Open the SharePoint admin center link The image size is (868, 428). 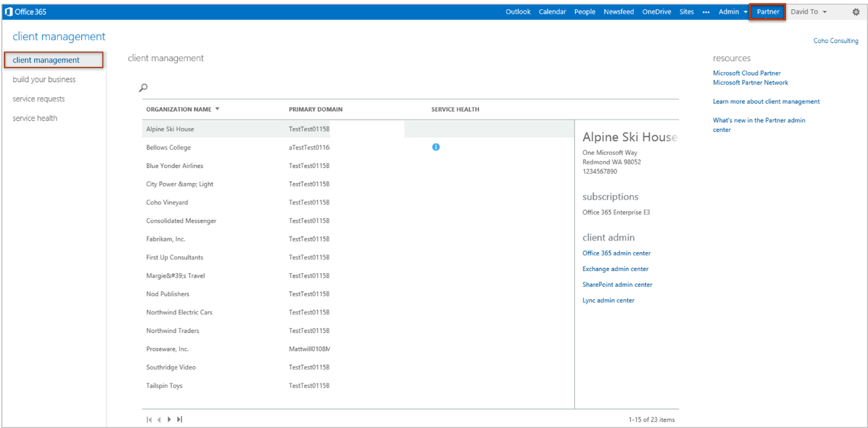pos(617,284)
